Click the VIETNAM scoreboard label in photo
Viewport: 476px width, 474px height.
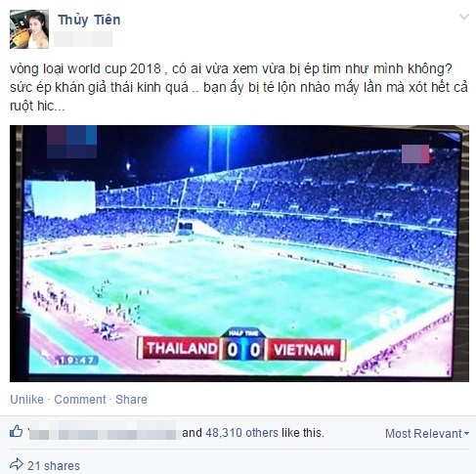tap(305, 350)
